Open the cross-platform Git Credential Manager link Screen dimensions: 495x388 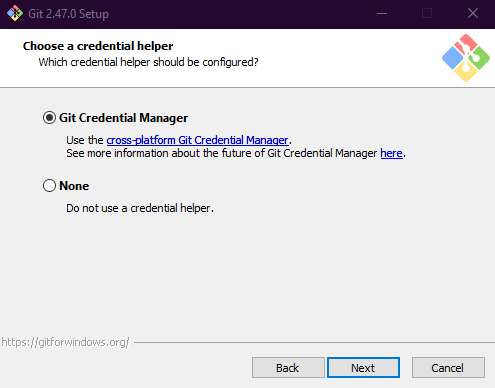pyautogui.click(x=197, y=140)
